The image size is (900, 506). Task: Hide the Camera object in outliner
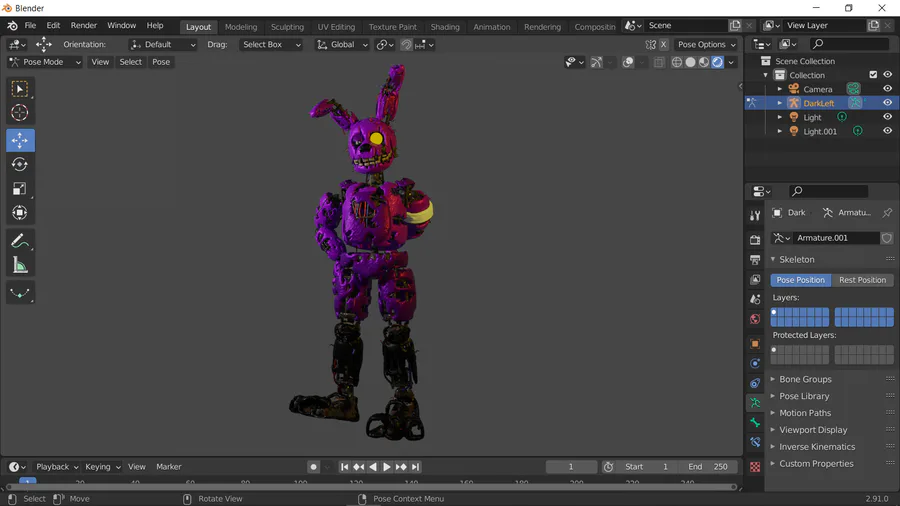[x=887, y=89]
